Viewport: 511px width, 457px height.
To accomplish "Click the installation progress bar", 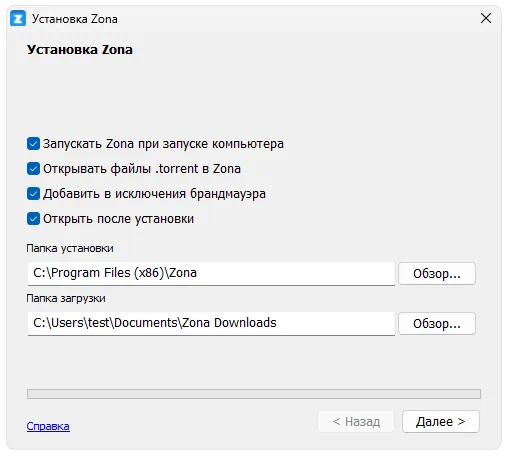I will coord(254,394).
